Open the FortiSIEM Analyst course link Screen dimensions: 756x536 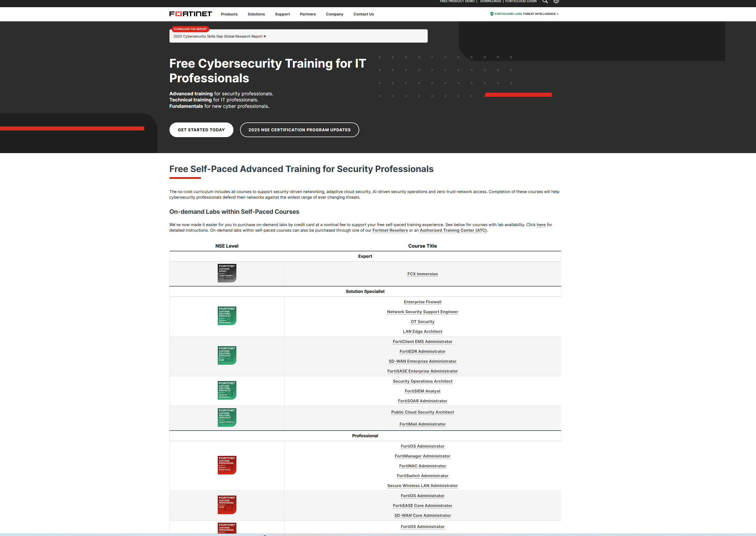click(x=422, y=391)
